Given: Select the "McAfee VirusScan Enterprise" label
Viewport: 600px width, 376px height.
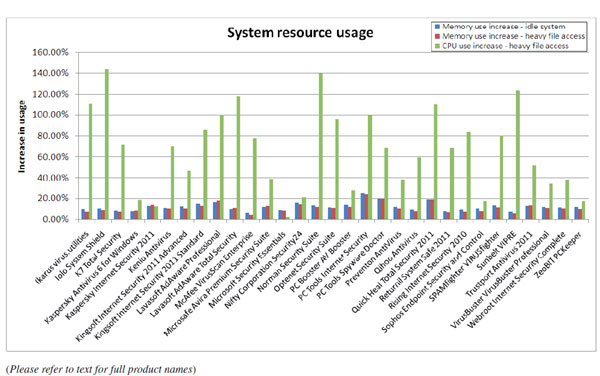Looking at the screenshot, I should point(215,269).
